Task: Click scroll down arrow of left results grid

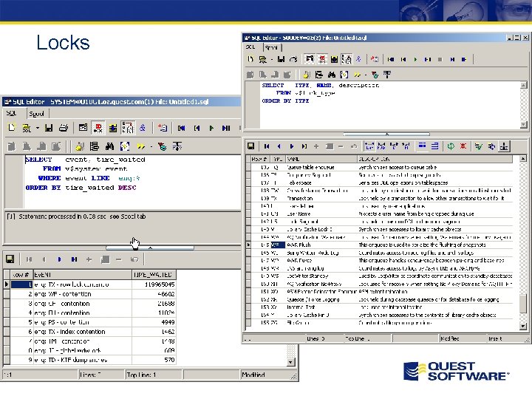Action: click(290, 362)
